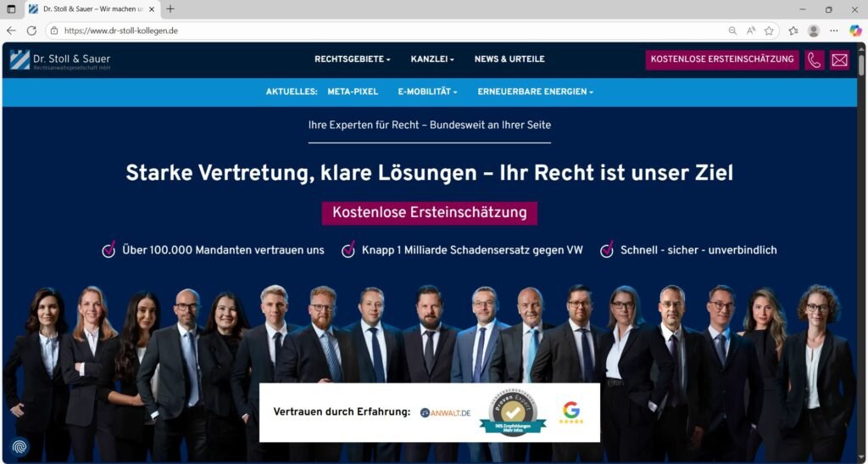Open the Erneuerbare Energien dropdown
868x464 pixels.
tap(536, 92)
